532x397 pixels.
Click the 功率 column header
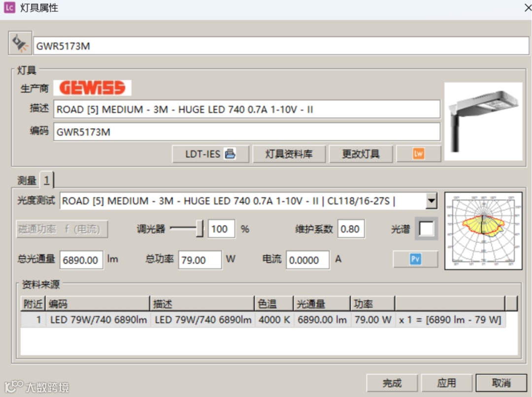(373, 304)
